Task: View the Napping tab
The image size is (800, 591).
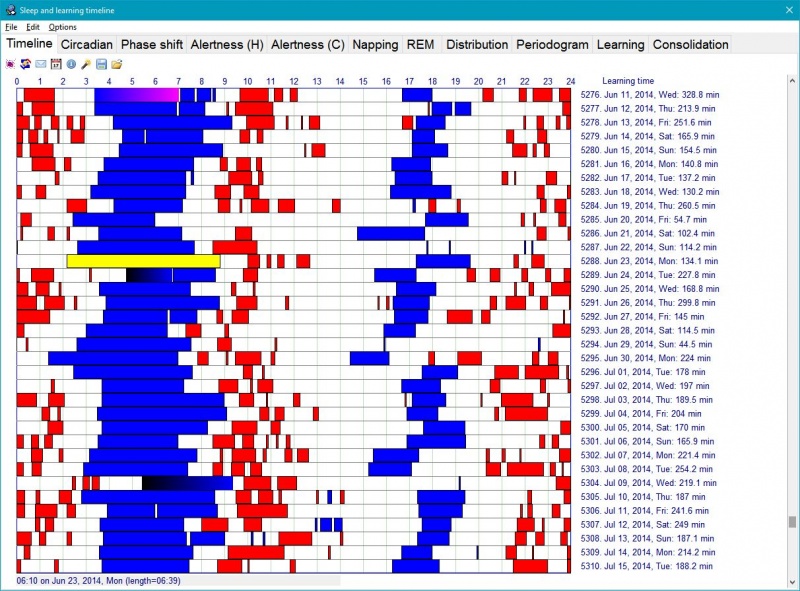Action: pyautogui.click(x=375, y=44)
